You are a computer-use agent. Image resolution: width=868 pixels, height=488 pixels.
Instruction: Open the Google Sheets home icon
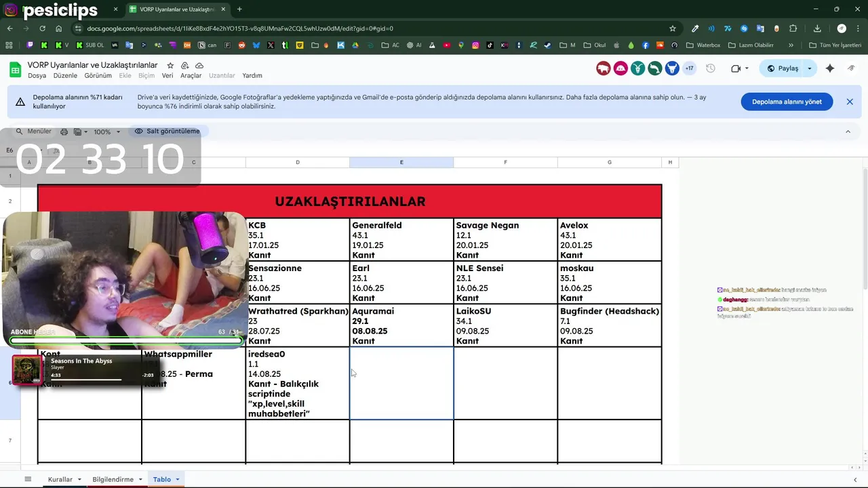15,69
